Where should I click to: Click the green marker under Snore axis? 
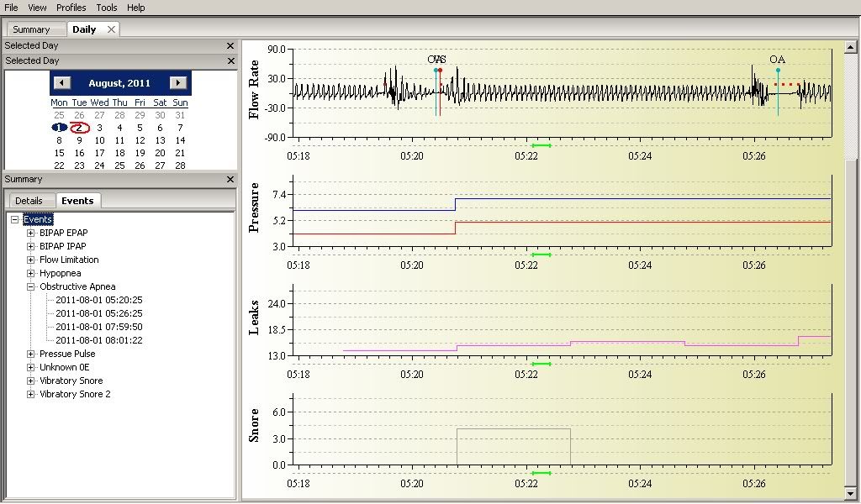[x=541, y=473]
